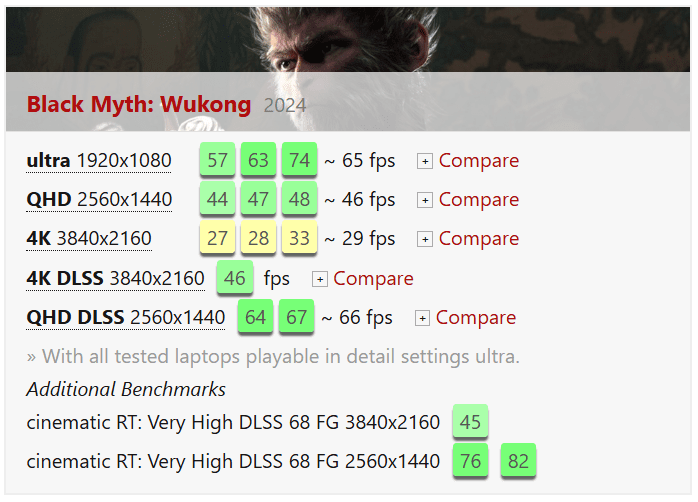Click the ultra 1920x1080 settings label
Viewport: 698px width, 502px height.
point(99,161)
